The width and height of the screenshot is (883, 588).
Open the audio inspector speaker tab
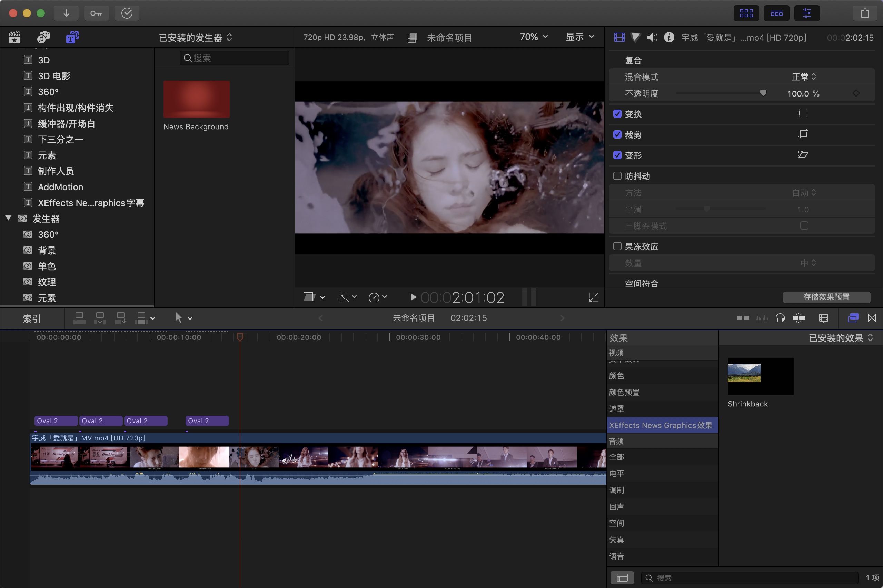pyautogui.click(x=652, y=37)
